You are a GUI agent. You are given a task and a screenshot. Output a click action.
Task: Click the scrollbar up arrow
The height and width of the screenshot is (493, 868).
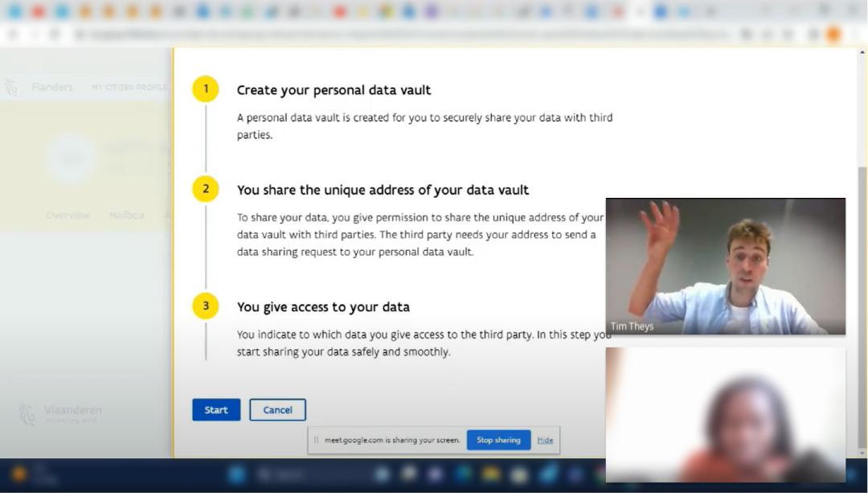pyautogui.click(x=862, y=52)
